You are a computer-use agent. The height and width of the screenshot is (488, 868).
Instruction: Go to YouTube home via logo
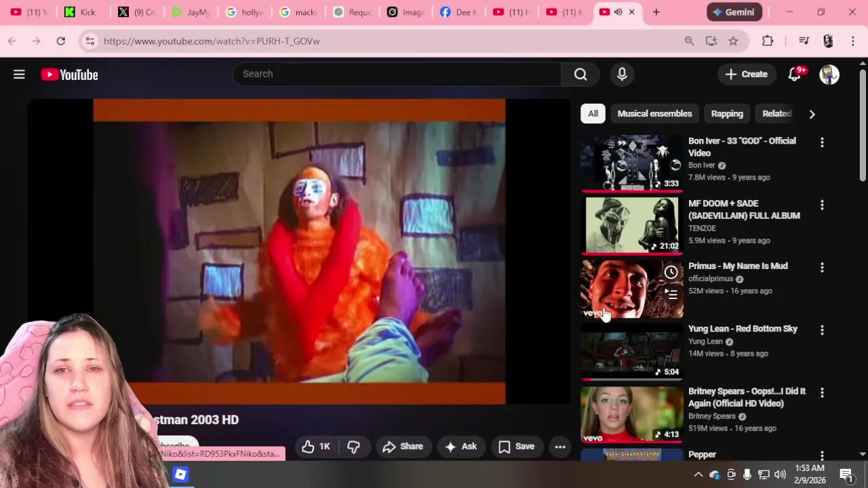tap(69, 75)
